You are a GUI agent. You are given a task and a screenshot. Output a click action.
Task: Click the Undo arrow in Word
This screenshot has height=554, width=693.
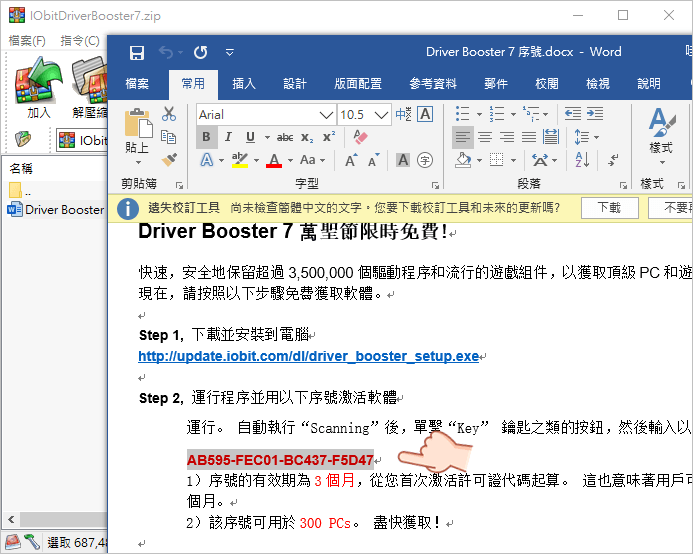(x=166, y=53)
